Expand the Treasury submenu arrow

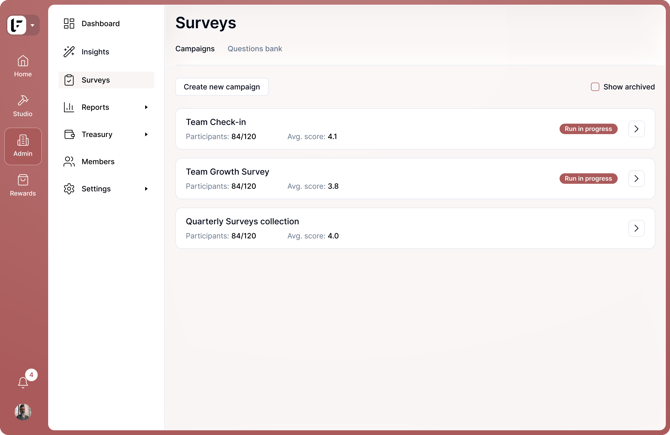(x=146, y=134)
